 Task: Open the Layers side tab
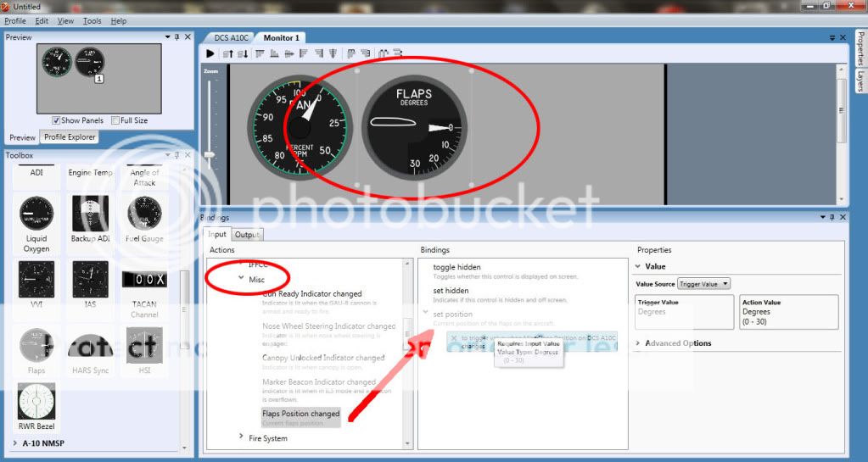861,81
